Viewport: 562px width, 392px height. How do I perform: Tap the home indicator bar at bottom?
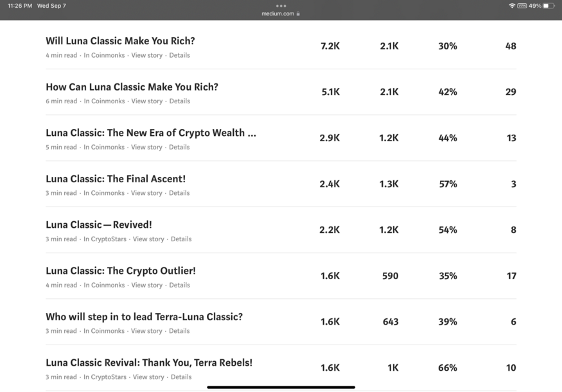(x=281, y=387)
